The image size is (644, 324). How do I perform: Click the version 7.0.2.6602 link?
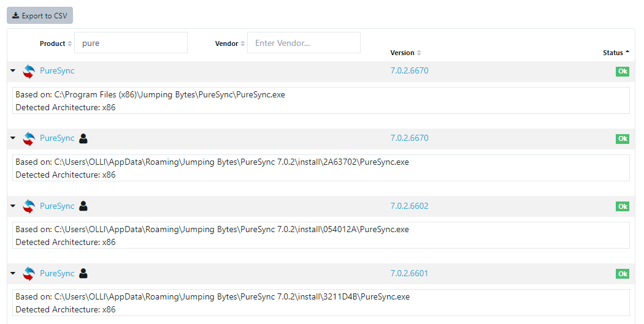[410, 206]
